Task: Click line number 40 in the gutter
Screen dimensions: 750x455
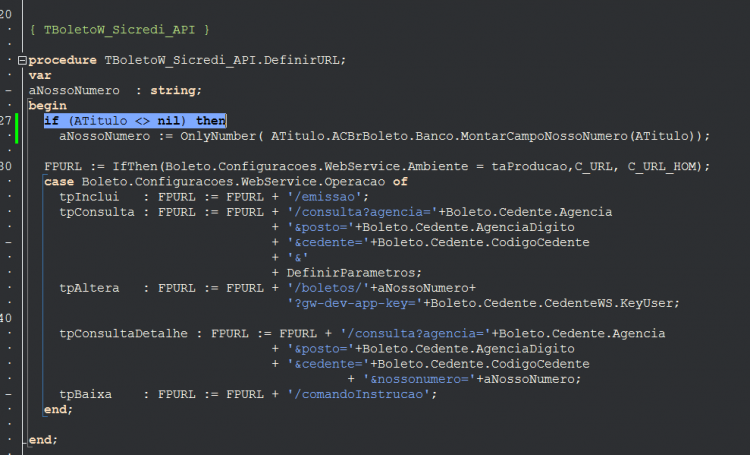Action: pyautogui.click(x=6, y=318)
